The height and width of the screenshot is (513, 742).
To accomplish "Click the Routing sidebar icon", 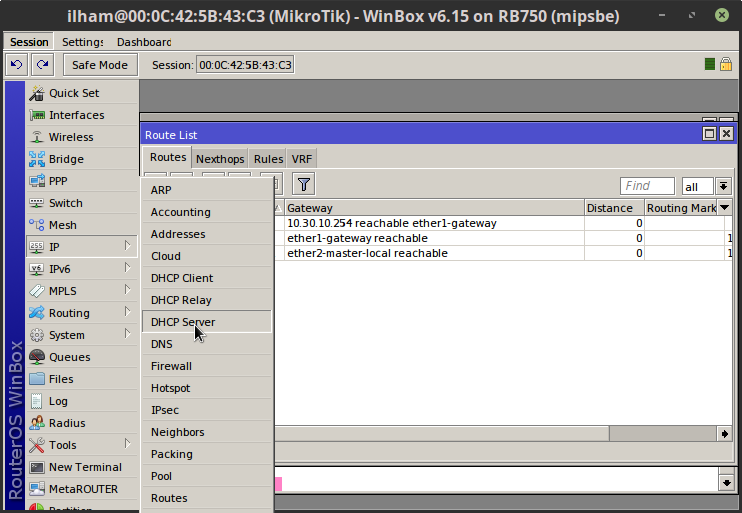I will (36, 313).
